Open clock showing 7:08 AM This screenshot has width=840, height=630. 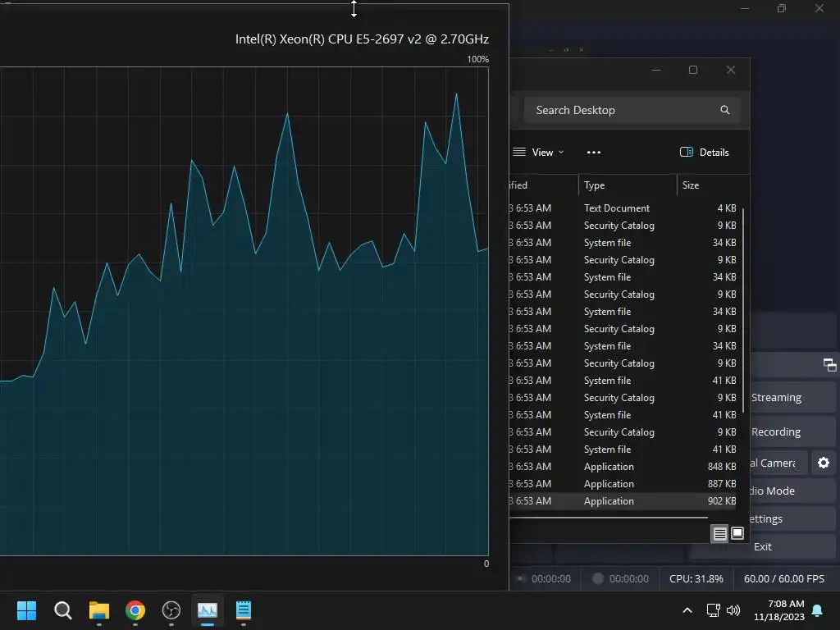click(779, 610)
